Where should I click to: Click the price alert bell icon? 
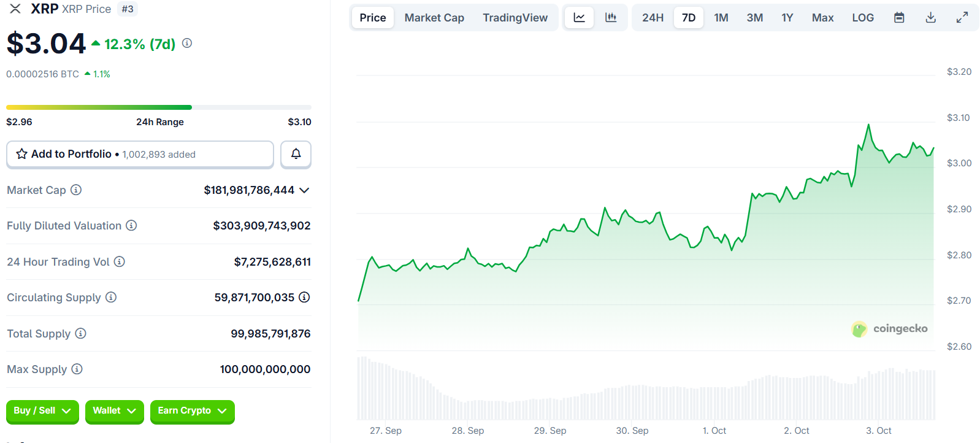pos(296,154)
